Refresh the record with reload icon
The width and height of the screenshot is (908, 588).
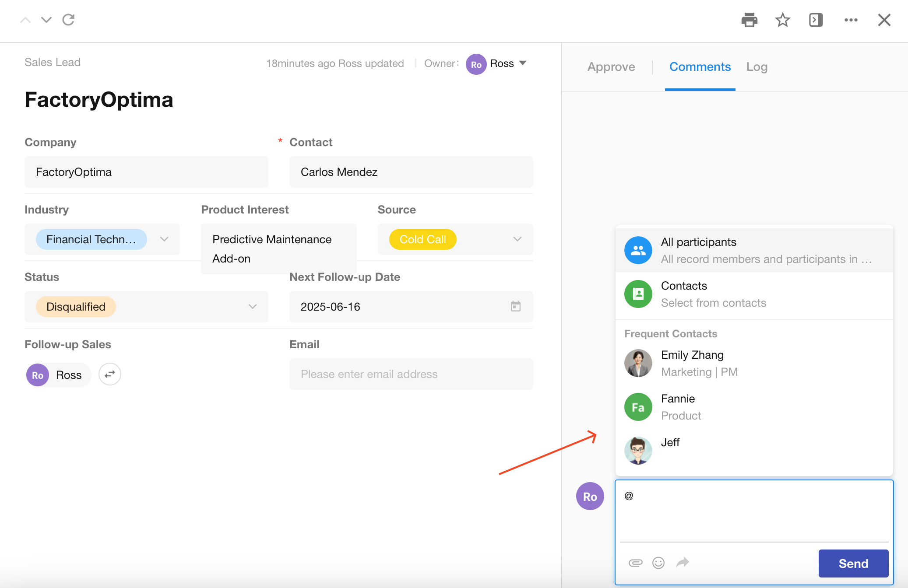tap(68, 20)
